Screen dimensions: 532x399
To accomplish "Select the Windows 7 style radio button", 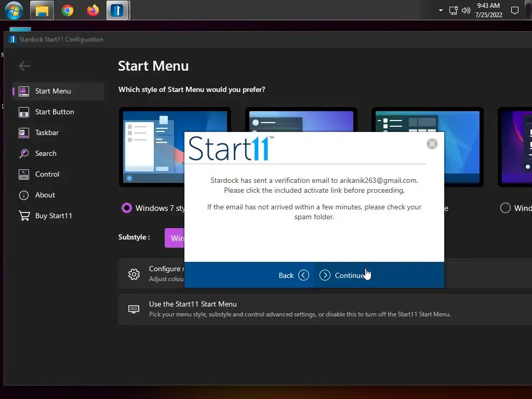I will [127, 208].
